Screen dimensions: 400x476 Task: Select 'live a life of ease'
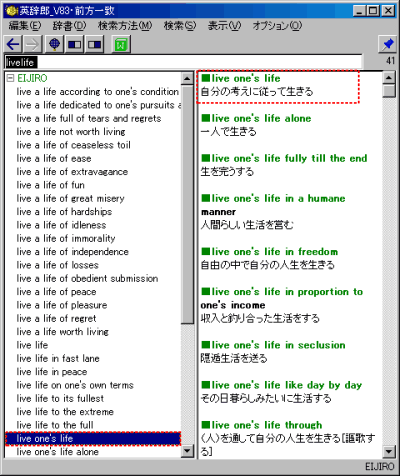pyautogui.click(x=54, y=158)
